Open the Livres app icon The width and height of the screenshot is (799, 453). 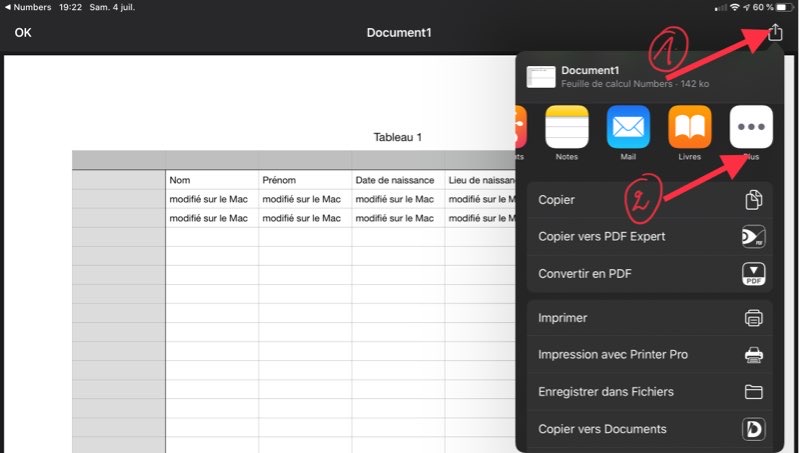(690, 127)
